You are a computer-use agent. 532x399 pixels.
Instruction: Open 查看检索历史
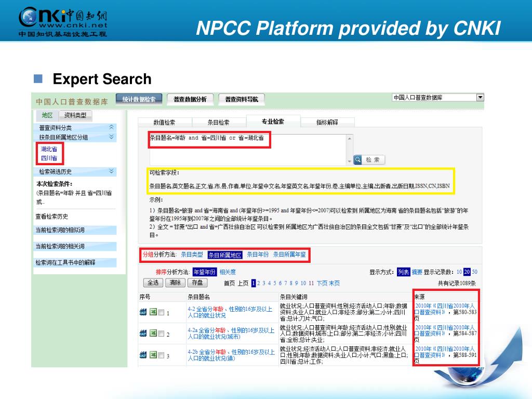click(52, 217)
